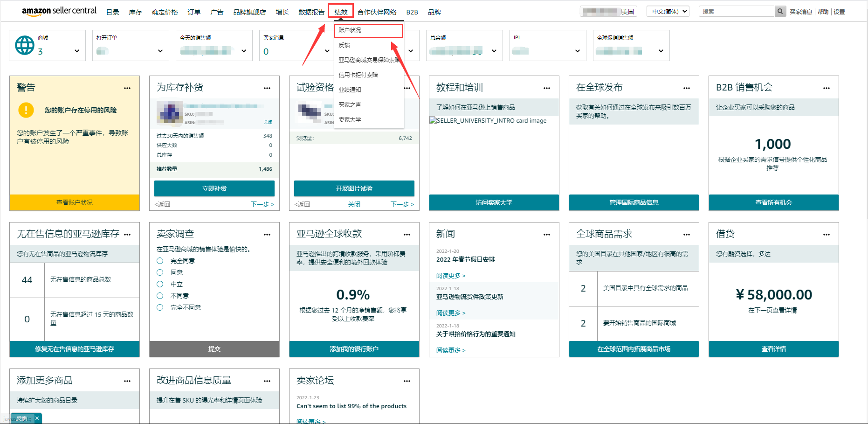Expand the IPI summary card chevron
This screenshot has width=868, height=424.
[x=578, y=51]
